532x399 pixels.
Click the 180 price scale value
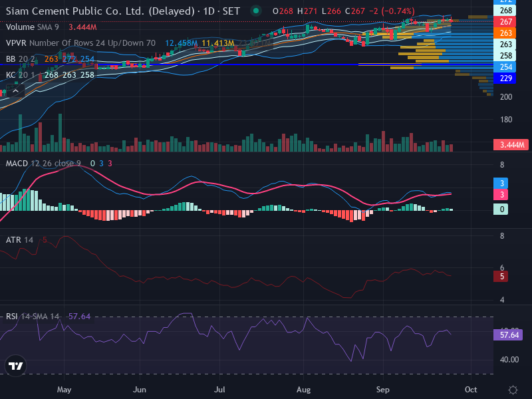tap(506, 120)
